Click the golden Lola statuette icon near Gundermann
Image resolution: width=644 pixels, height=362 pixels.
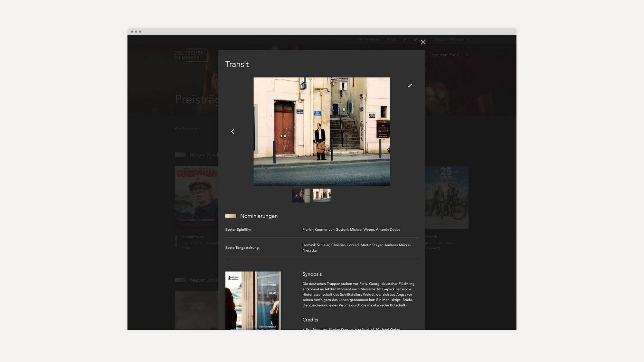pos(176,241)
